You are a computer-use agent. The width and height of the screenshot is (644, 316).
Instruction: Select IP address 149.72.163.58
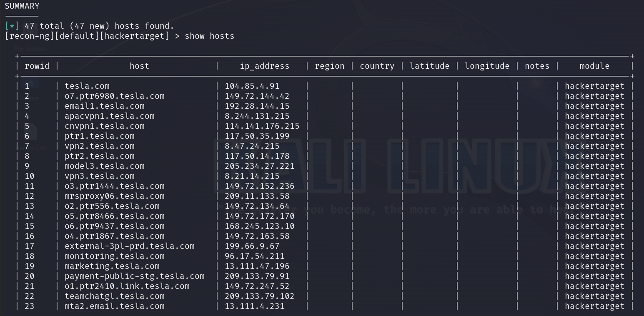point(257,236)
